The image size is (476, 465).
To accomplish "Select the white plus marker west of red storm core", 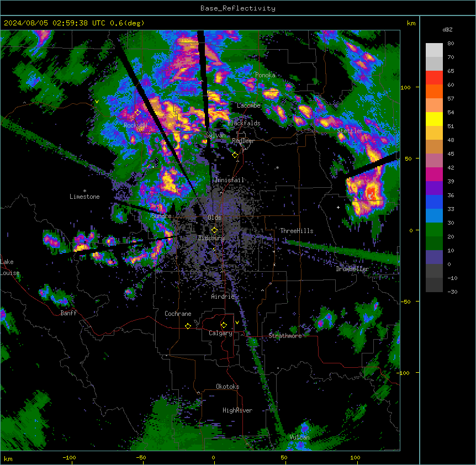I will [x=338, y=207].
